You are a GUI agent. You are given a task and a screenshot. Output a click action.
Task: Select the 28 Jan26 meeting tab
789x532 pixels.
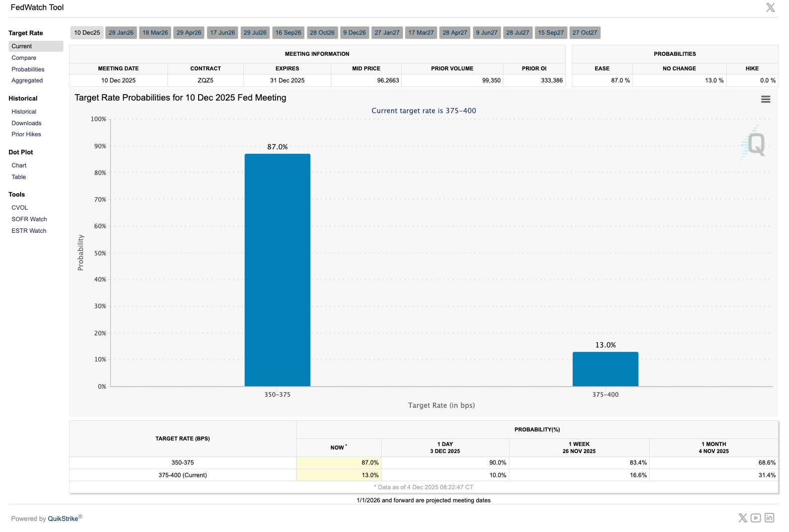coord(121,33)
